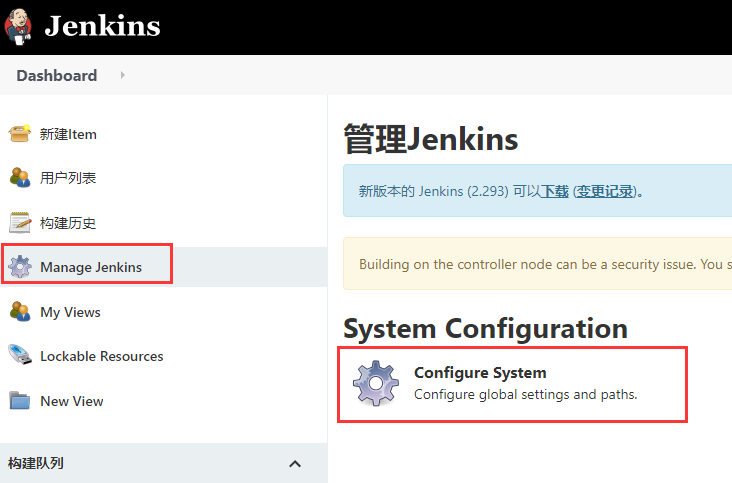Viewport: 732px width, 483px height.
Task: Click the 管理Jenkins page heading
Action: pos(431,139)
